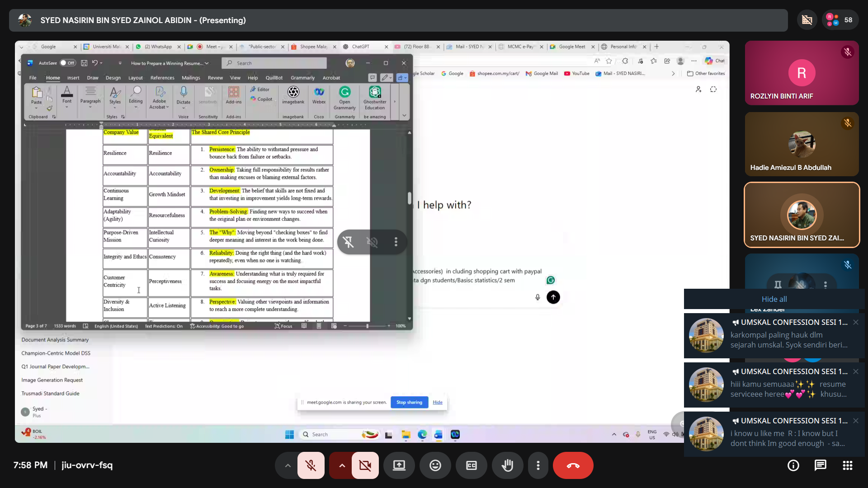Save the Word document via floppy icon
868x488 pixels.
point(84,63)
